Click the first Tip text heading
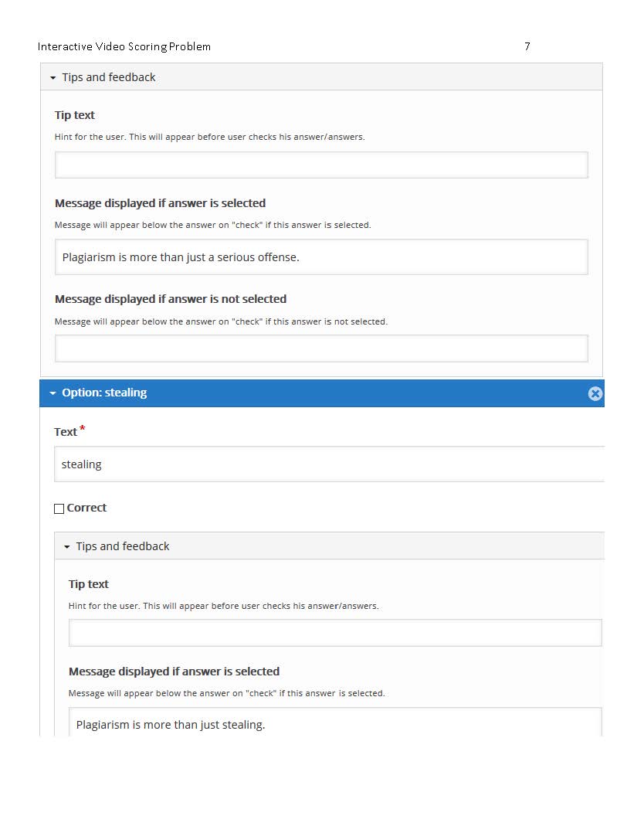Image resolution: width=644 pixels, height=833 pixels. pos(74,115)
